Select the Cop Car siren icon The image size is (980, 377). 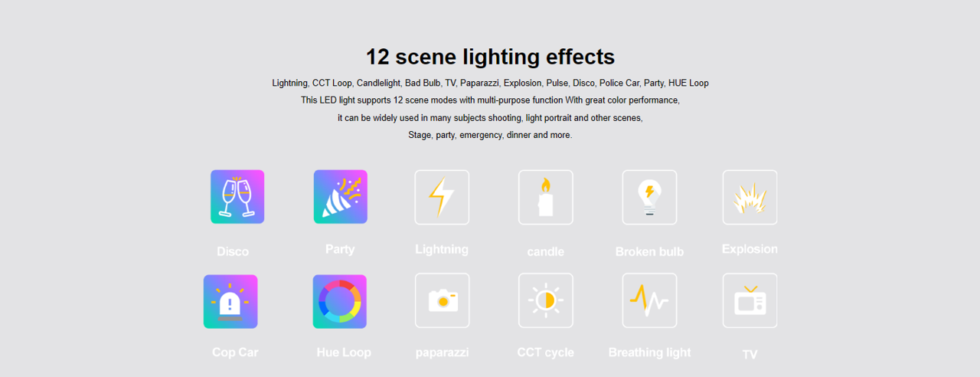(230, 301)
